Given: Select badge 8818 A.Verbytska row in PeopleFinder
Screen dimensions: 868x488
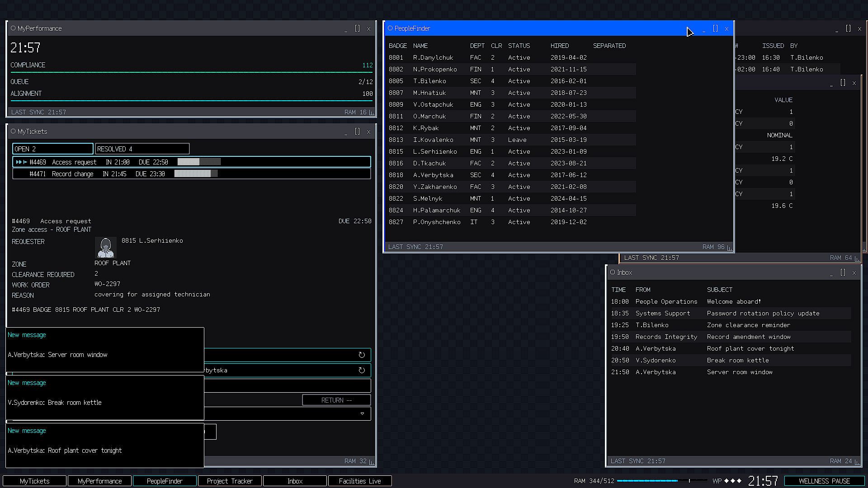Looking at the screenshot, I should point(512,175).
